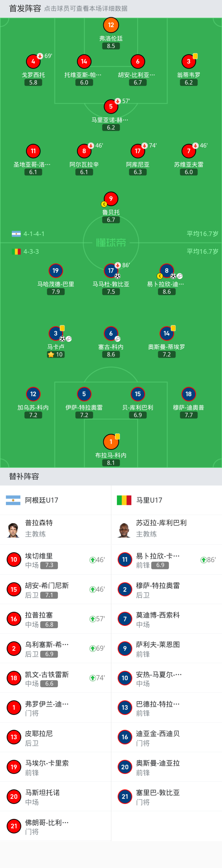This screenshot has height=868, width=222.
Task: Open 马卡卢 number 3 player stats
Action: 55,333
